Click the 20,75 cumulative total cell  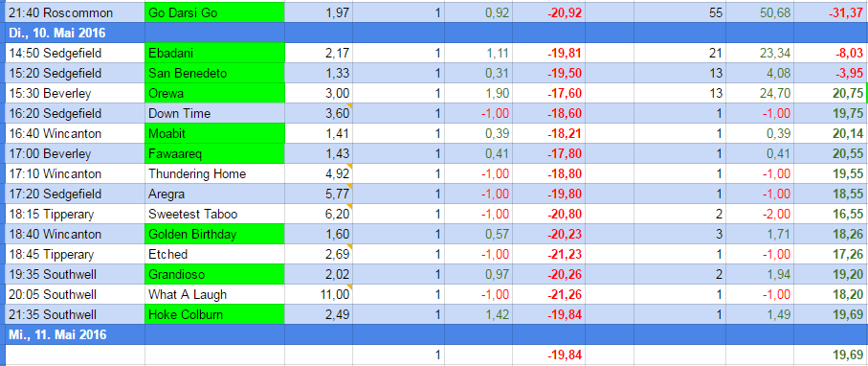point(831,93)
